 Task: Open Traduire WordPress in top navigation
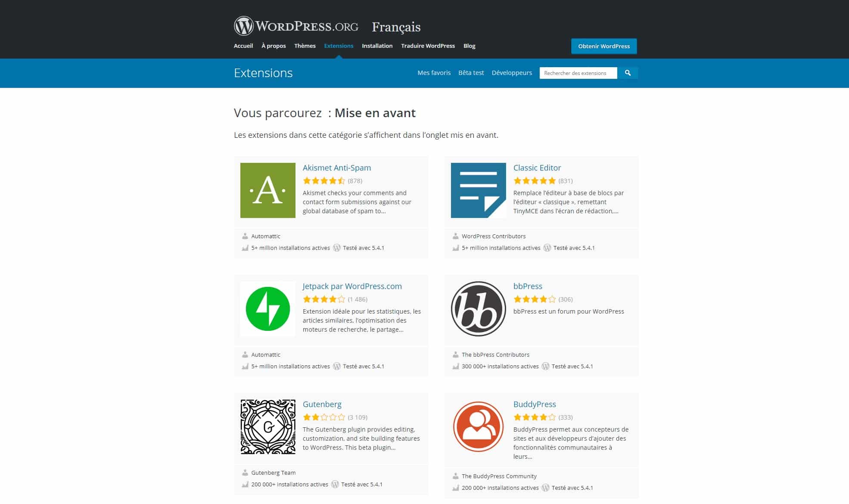point(428,46)
